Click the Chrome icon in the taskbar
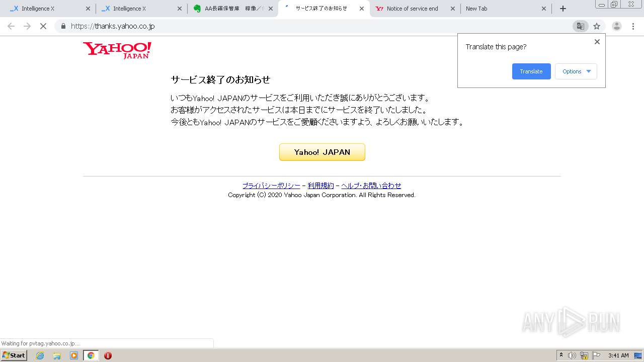 pos(91,355)
